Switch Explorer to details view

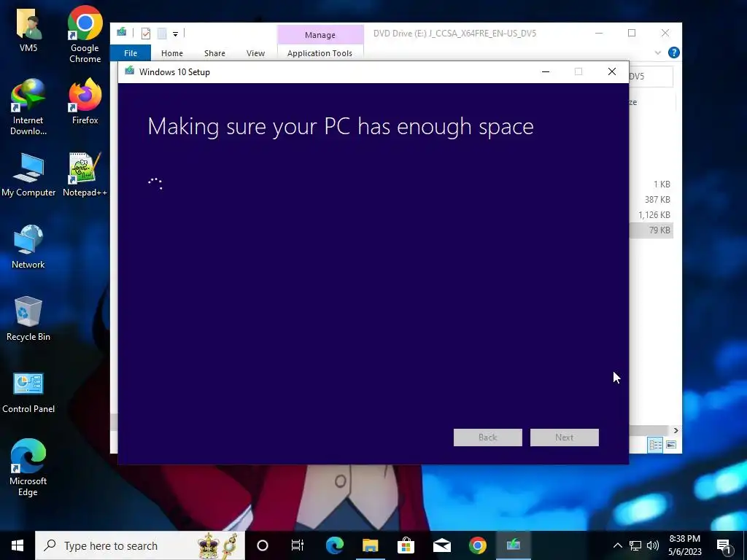(656, 445)
